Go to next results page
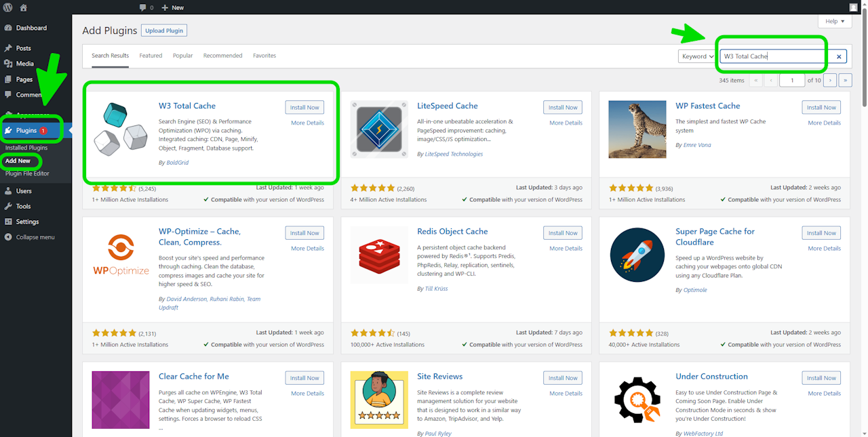Viewport: 868px width, 437px height. 831,80
